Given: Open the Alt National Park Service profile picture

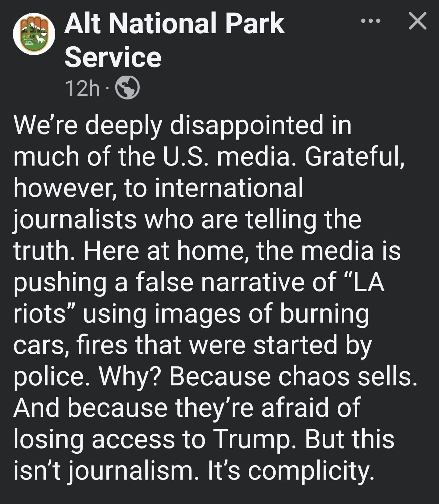Looking at the screenshot, I should point(34,34).
